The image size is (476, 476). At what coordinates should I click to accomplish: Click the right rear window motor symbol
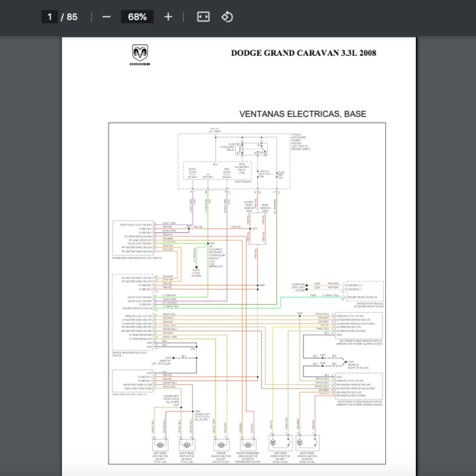[x=308, y=443]
